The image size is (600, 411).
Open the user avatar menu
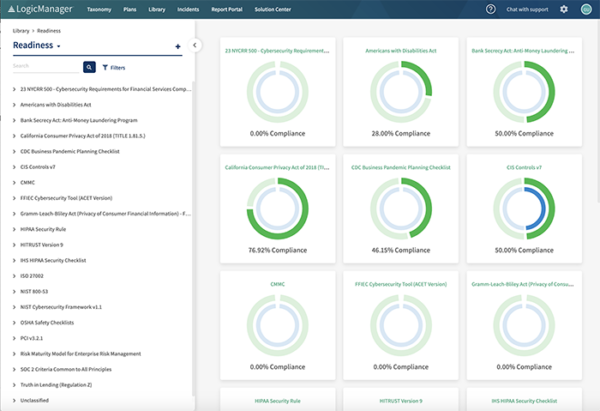[586, 9]
